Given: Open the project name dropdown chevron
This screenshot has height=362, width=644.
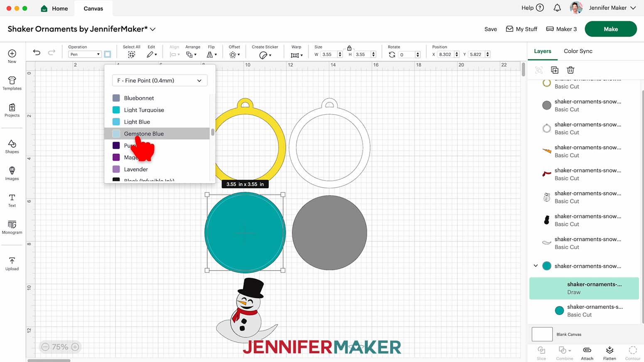Looking at the screenshot, I should (x=152, y=29).
